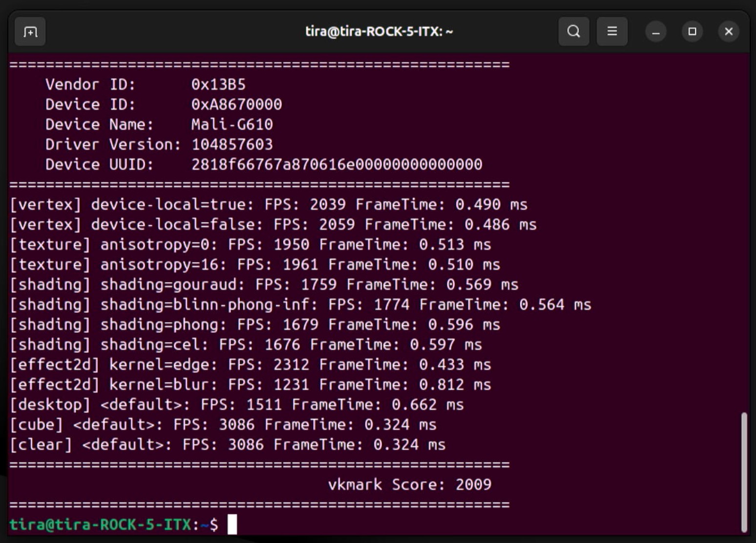Click the shading=cel result line
This screenshot has width=756, height=543.
[246, 345]
